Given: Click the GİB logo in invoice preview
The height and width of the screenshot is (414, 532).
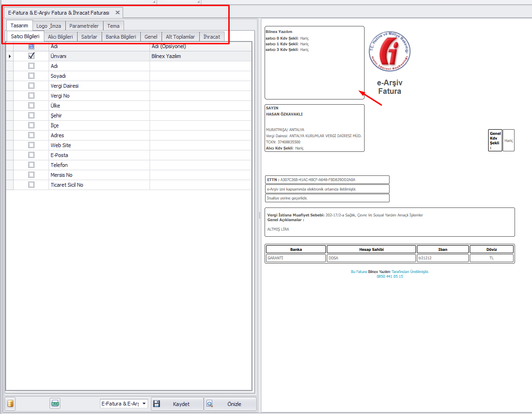Looking at the screenshot, I should click(x=390, y=52).
